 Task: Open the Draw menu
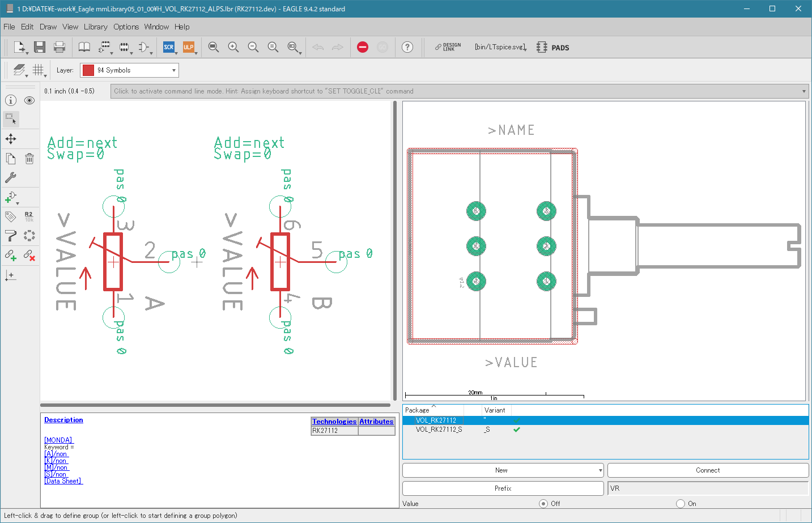[x=48, y=27]
